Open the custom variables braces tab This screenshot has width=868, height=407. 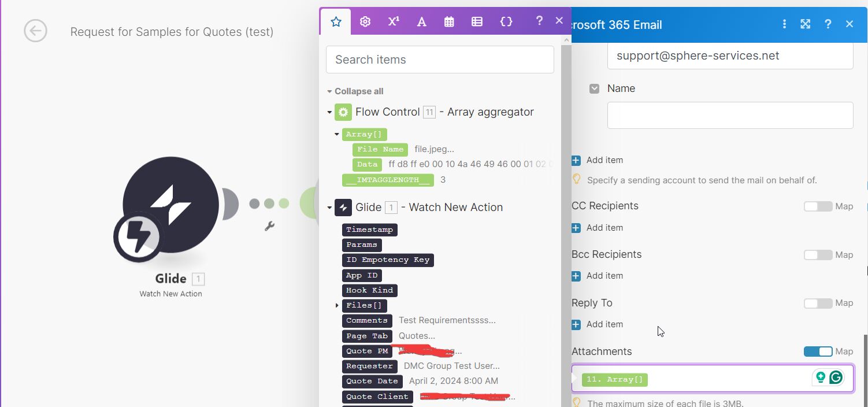click(x=506, y=21)
